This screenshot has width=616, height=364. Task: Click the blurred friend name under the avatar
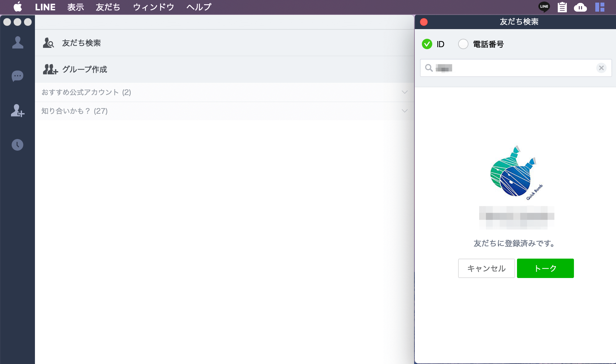click(517, 218)
